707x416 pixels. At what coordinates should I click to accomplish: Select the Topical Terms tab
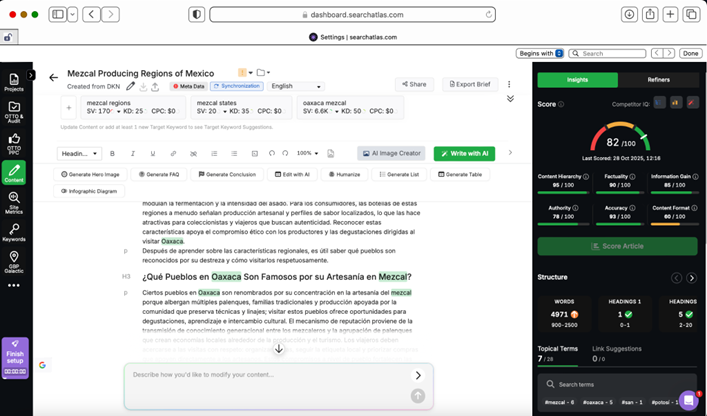tap(557, 354)
